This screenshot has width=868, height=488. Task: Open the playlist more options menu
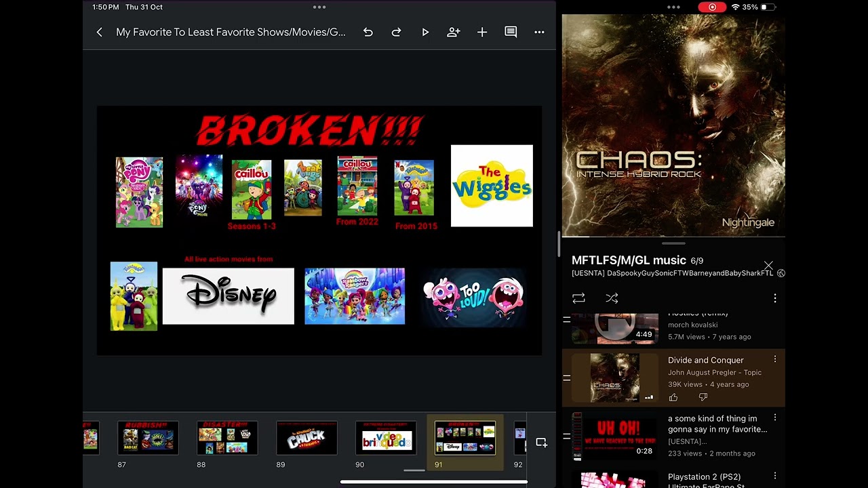pyautogui.click(x=775, y=298)
